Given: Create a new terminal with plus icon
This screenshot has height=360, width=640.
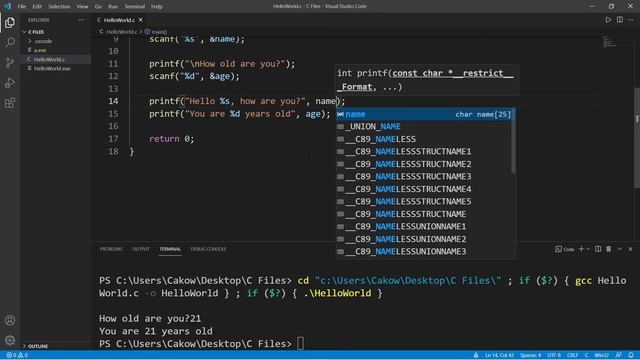Looking at the screenshot, I should tap(581, 249).
